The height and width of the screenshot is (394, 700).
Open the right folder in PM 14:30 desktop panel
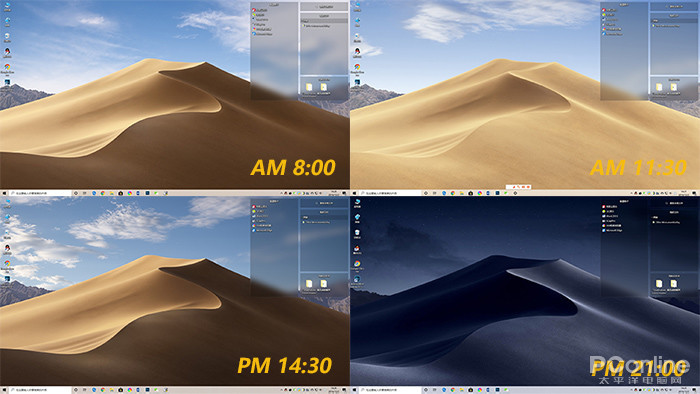pyautogui.click(x=324, y=284)
